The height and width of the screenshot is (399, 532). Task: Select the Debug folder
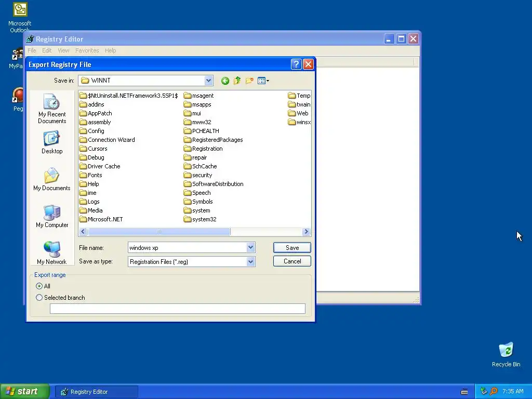point(91,157)
